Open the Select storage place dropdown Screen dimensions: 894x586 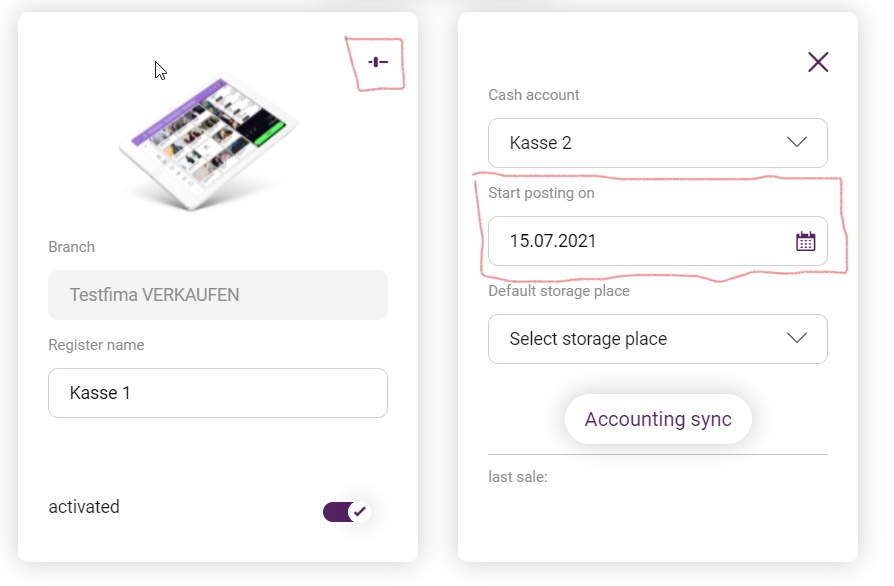pyautogui.click(x=657, y=339)
